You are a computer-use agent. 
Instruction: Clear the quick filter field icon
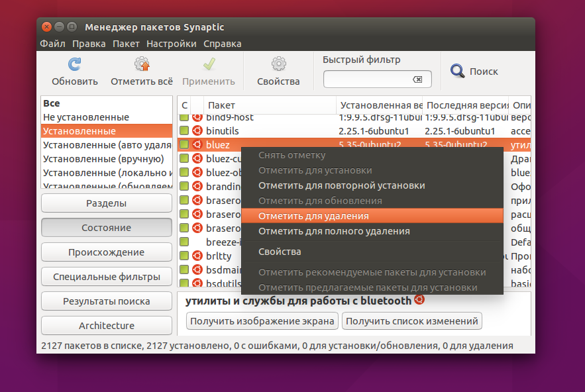click(x=417, y=79)
